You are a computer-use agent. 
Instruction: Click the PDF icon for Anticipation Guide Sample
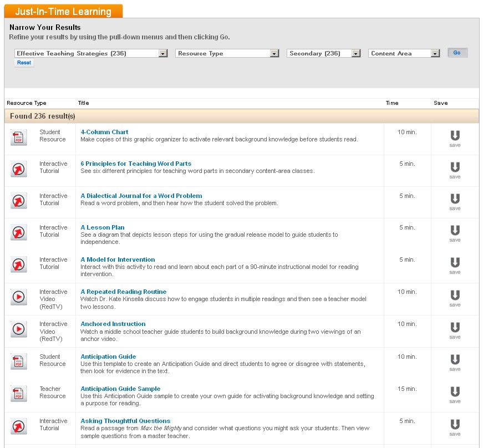(19, 394)
